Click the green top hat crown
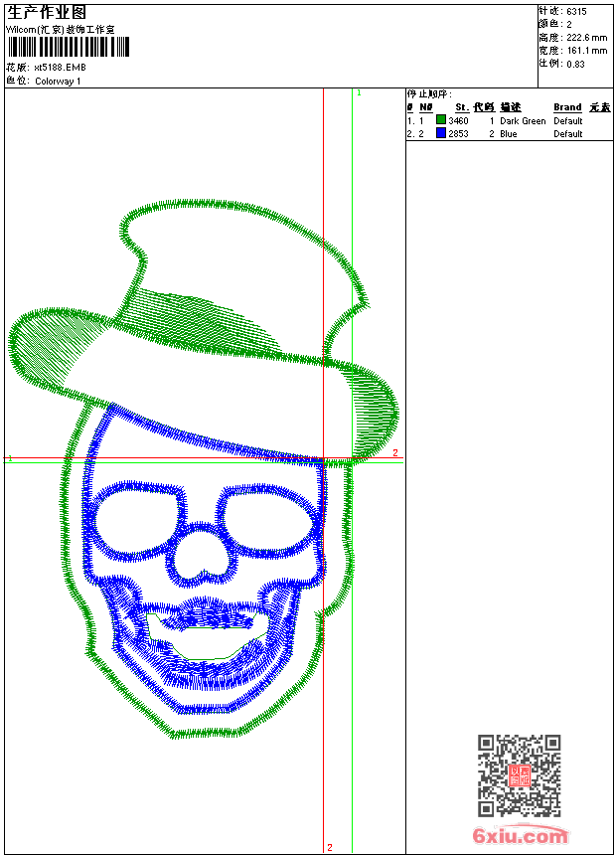Viewport: 616px width, 855px height. (x=238, y=258)
